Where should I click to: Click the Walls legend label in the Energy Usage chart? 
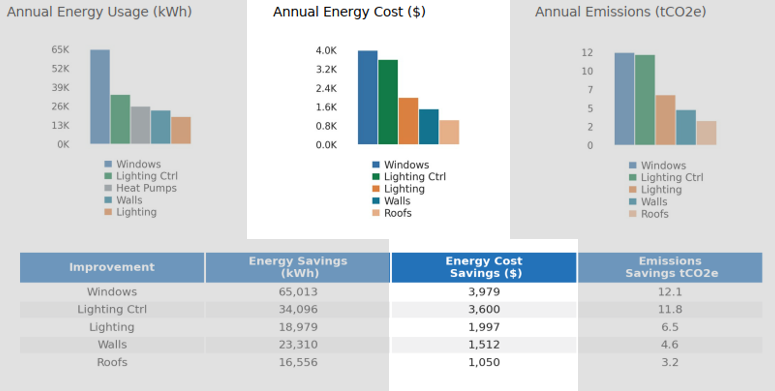(x=129, y=200)
